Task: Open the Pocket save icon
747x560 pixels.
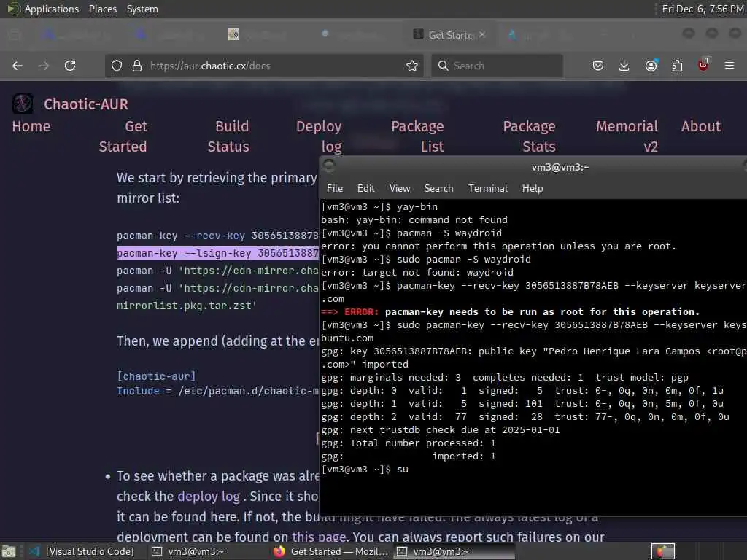Action: [598, 66]
